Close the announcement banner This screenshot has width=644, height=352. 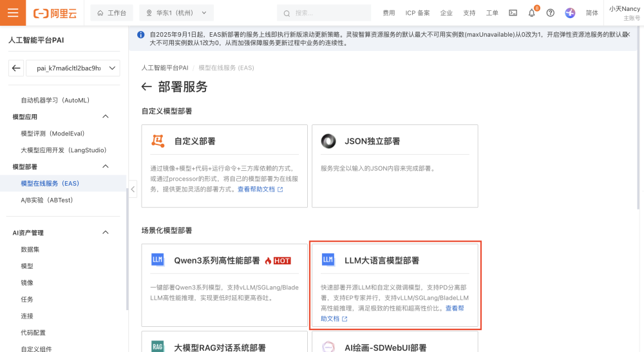(627, 35)
